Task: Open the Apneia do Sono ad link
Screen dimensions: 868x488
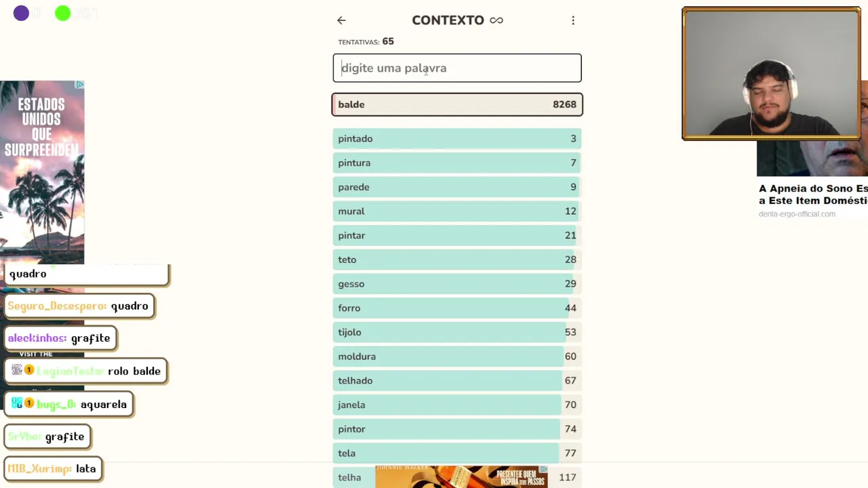Action: tap(812, 195)
